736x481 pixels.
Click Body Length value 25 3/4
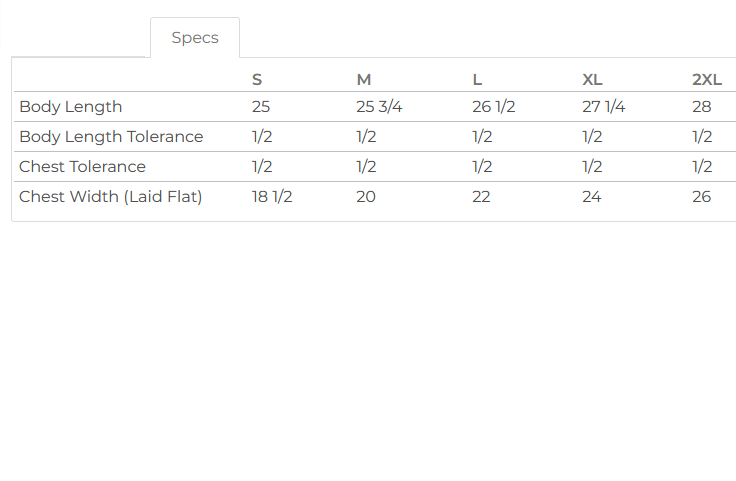tap(379, 107)
